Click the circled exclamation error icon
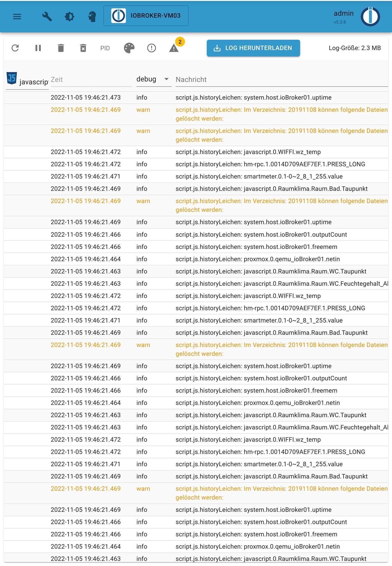The width and height of the screenshot is (392, 566). pyautogui.click(x=152, y=48)
